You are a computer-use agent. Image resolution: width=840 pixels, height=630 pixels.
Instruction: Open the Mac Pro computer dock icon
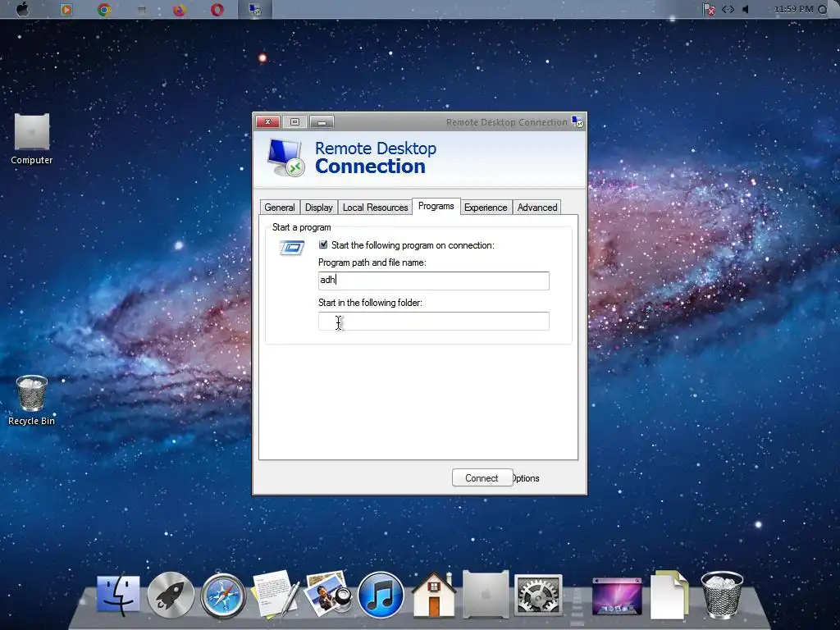click(486, 594)
